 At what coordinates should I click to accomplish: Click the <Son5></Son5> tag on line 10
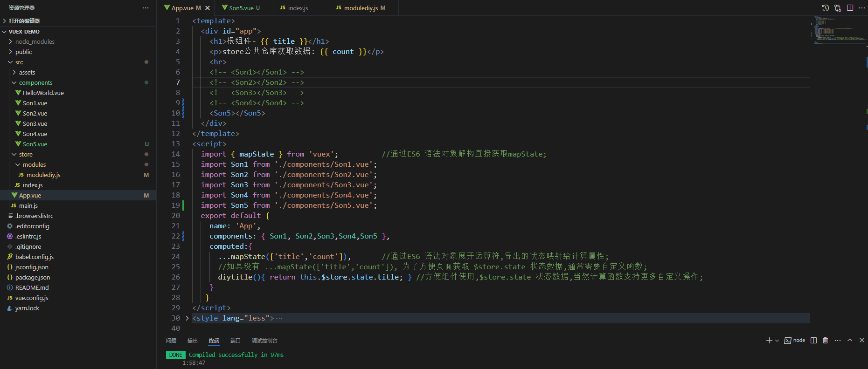[237, 113]
